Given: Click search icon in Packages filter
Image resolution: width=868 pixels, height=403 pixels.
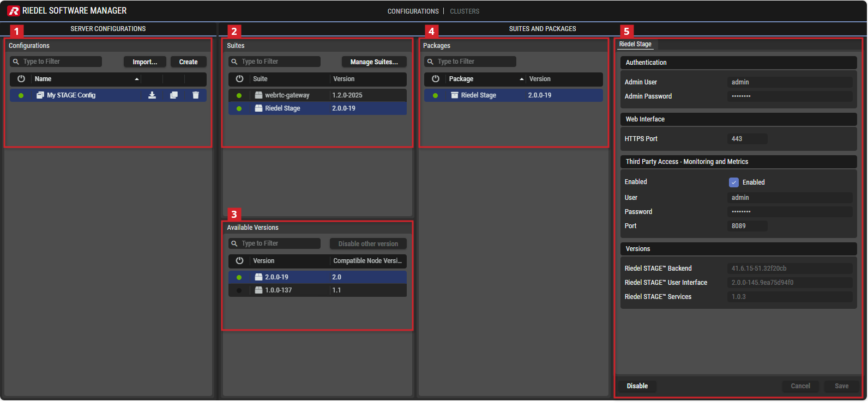Looking at the screenshot, I should coord(430,62).
